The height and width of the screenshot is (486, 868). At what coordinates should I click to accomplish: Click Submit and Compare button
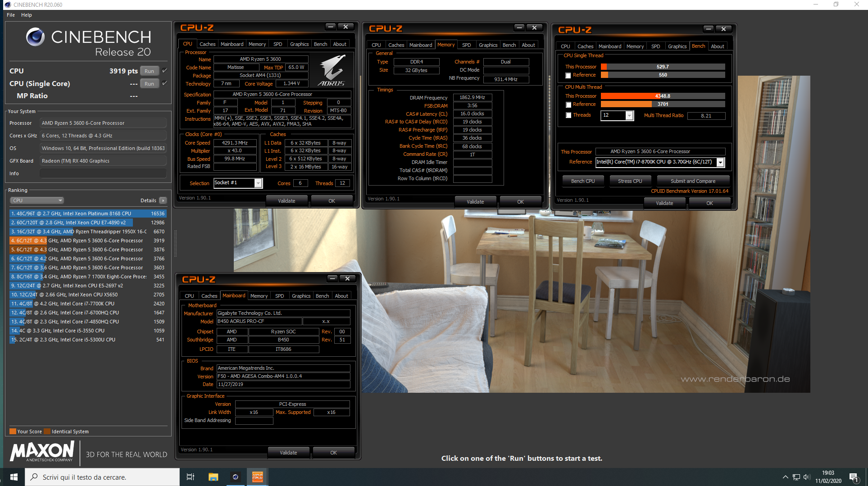(x=693, y=181)
